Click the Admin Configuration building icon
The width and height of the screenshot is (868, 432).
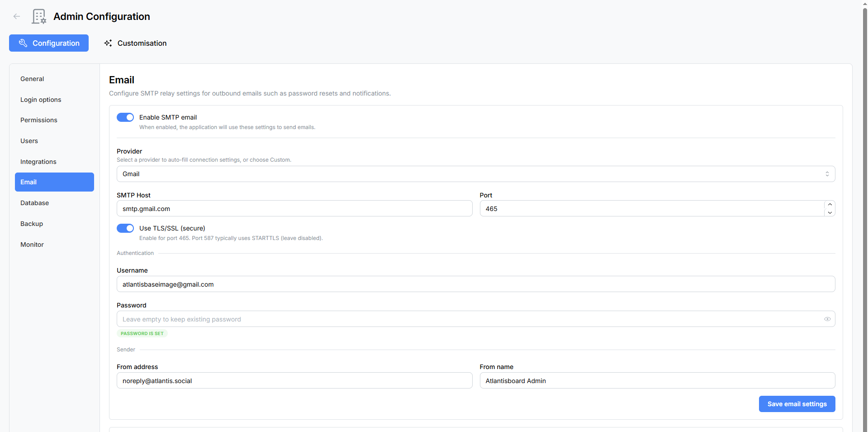coord(39,16)
